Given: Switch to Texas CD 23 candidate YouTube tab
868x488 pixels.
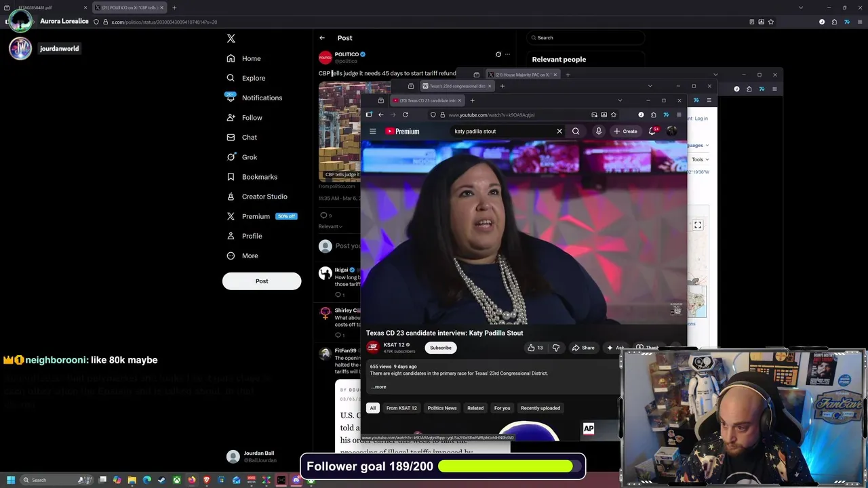Looking at the screenshot, I should pyautogui.click(x=426, y=100).
